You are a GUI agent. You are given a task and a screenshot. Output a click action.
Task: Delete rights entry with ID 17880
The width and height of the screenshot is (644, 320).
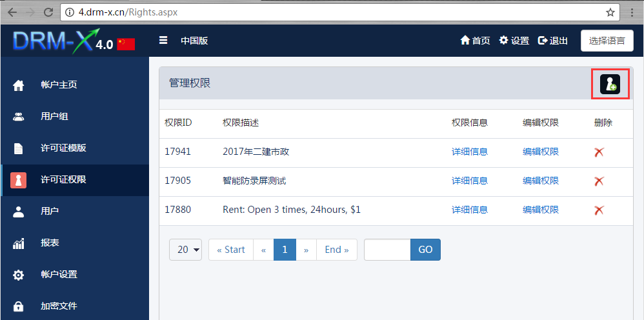tap(599, 210)
